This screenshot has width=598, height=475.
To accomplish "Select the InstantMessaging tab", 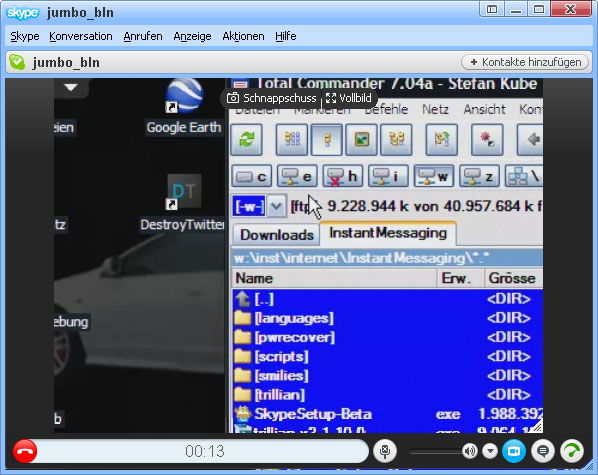I will (387, 233).
